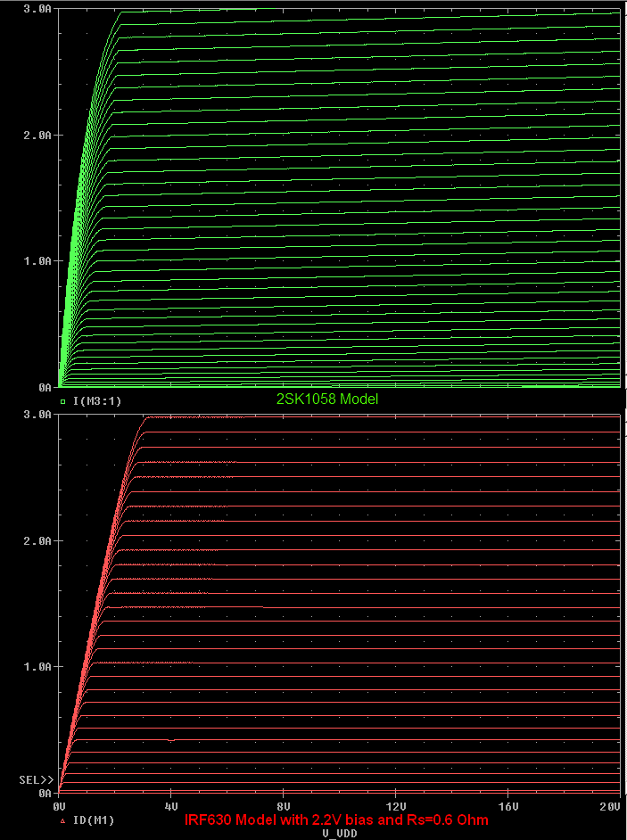The width and height of the screenshot is (627, 840).
Task: Click the 3.0A label on lower plot
Action: click(37, 416)
